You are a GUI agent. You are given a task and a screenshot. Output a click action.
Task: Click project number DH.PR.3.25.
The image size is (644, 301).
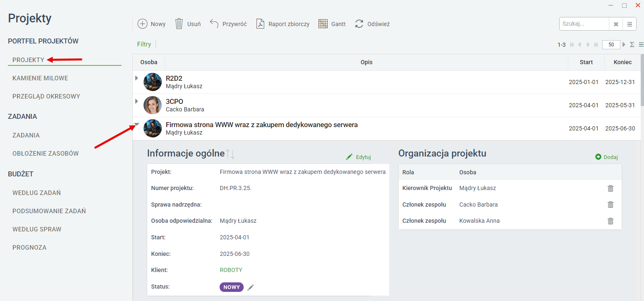click(236, 188)
